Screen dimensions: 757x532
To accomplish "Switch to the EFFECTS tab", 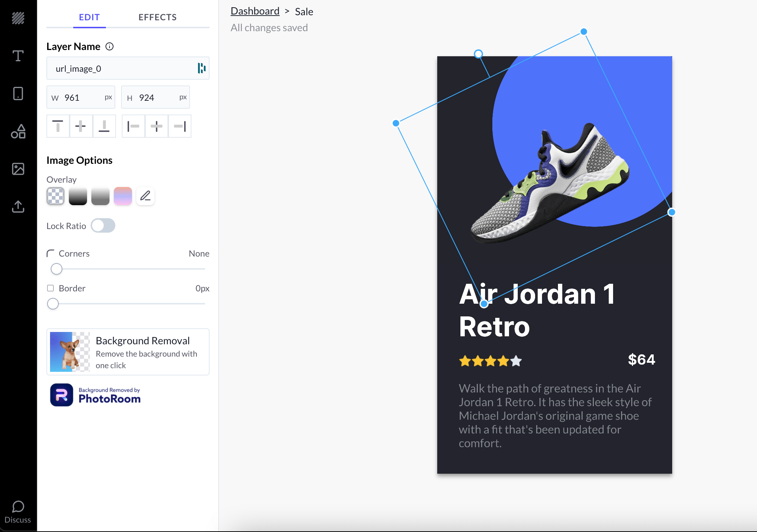I will (157, 17).
